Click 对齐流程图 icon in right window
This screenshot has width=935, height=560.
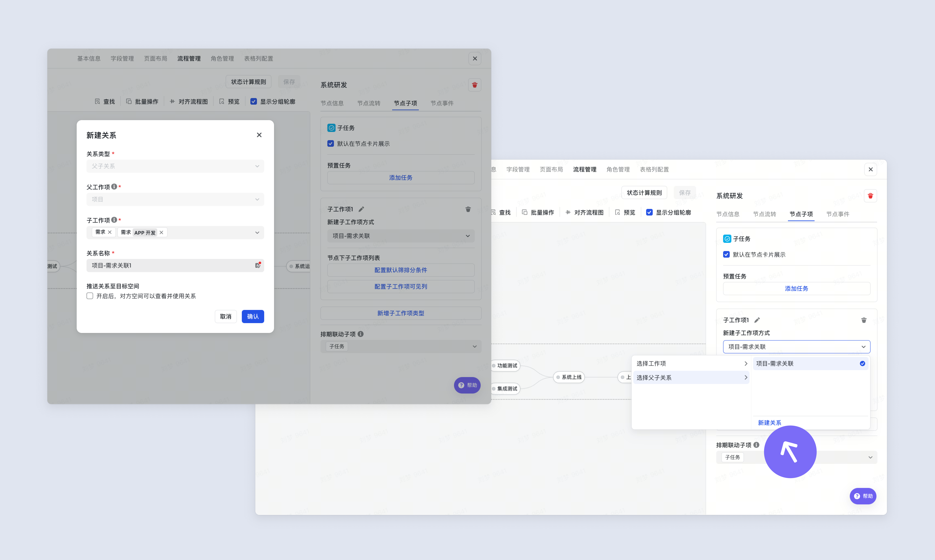tap(568, 212)
